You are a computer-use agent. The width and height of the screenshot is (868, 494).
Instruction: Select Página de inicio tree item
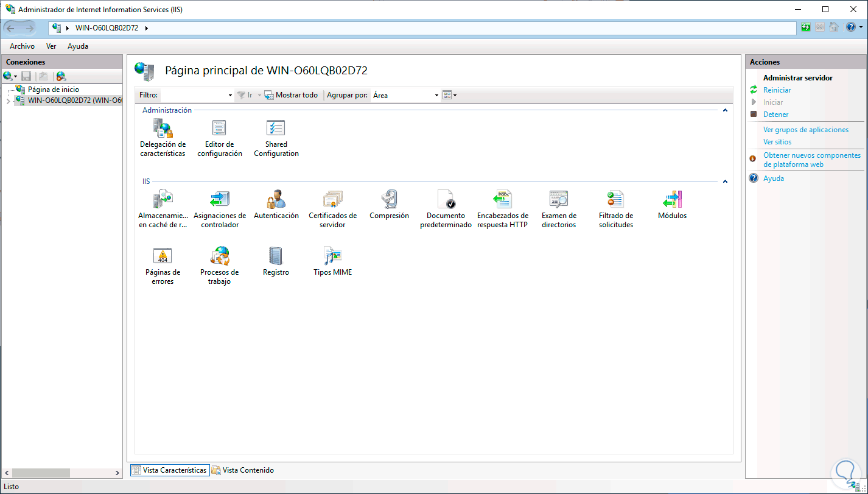coord(54,90)
